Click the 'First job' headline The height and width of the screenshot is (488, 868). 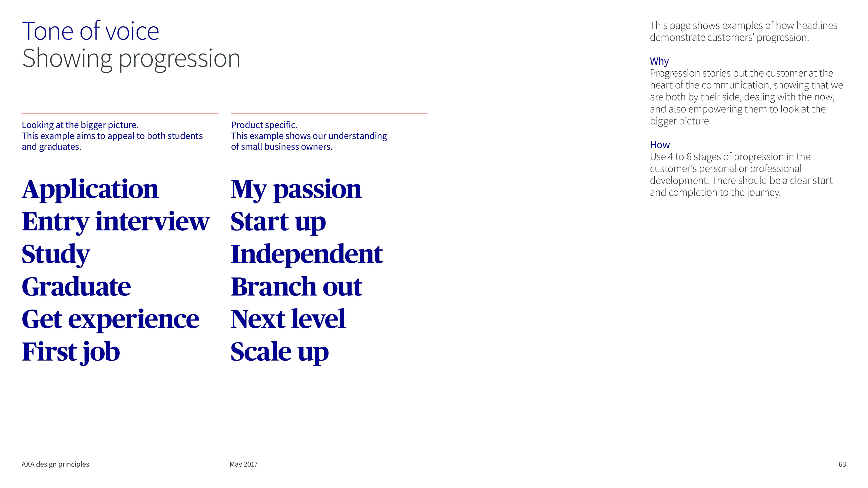pos(71,352)
